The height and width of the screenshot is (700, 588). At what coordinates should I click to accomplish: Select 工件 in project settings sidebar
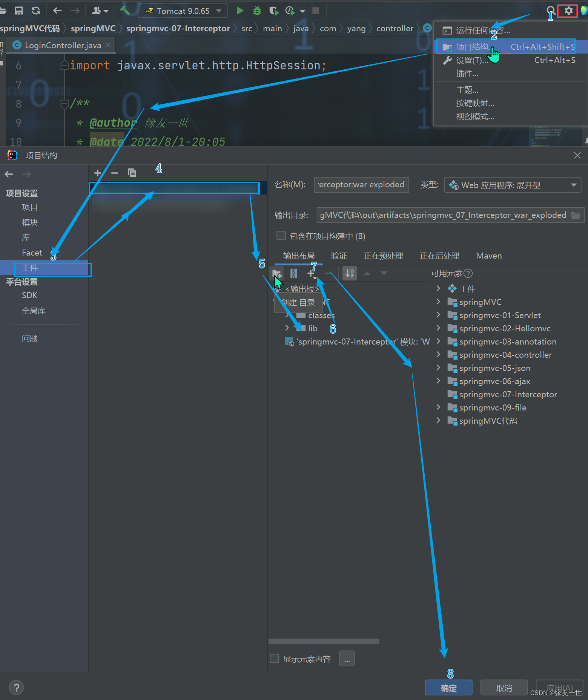coord(44,268)
